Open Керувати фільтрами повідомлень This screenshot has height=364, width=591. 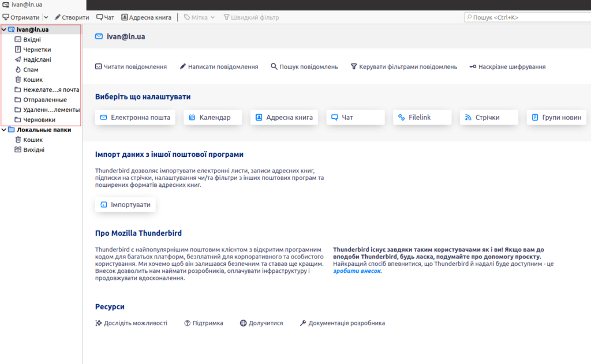(404, 67)
